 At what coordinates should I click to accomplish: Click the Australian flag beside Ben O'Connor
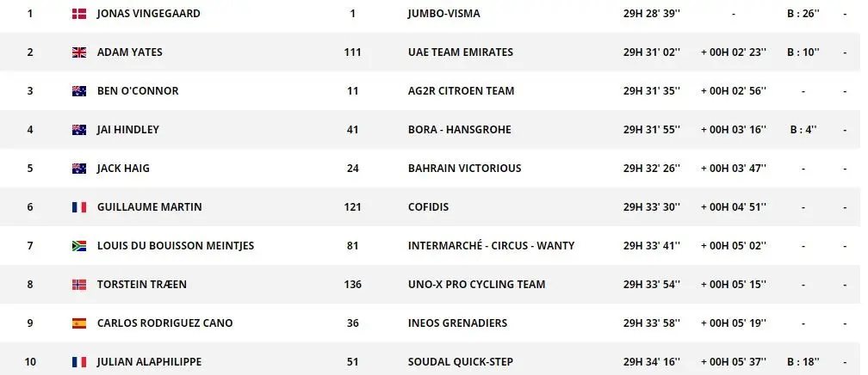click(79, 91)
